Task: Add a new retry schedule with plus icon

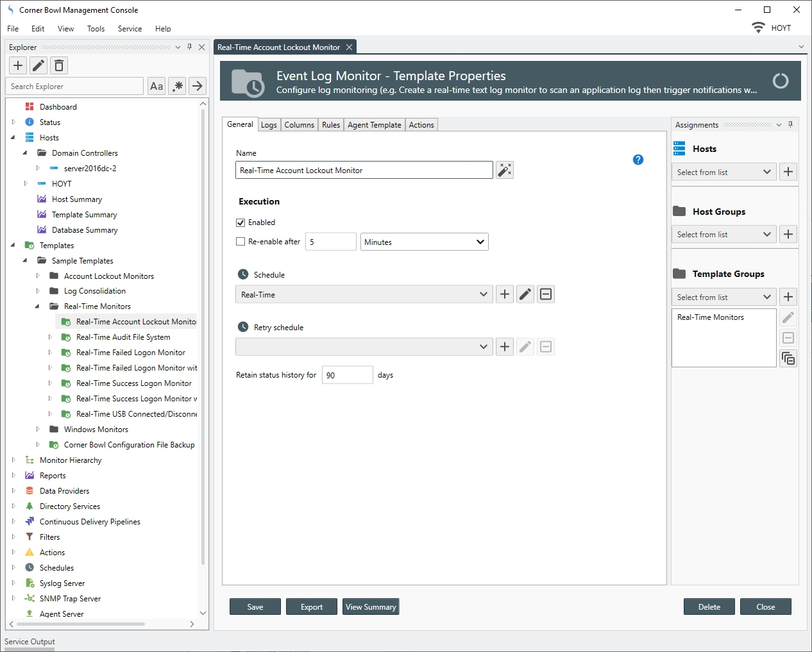Action: (505, 347)
